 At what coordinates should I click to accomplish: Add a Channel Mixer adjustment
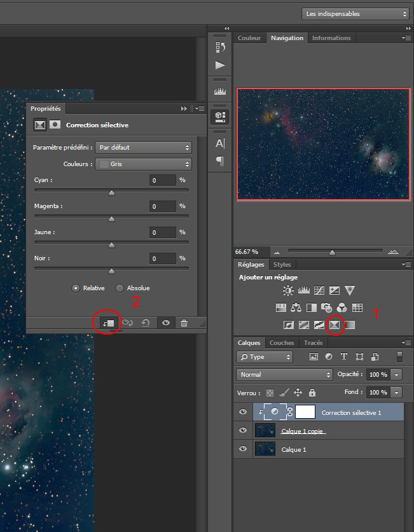(342, 308)
